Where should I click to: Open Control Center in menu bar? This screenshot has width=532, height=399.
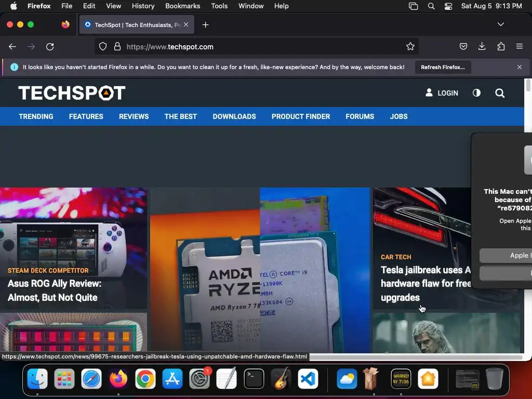tap(448, 6)
